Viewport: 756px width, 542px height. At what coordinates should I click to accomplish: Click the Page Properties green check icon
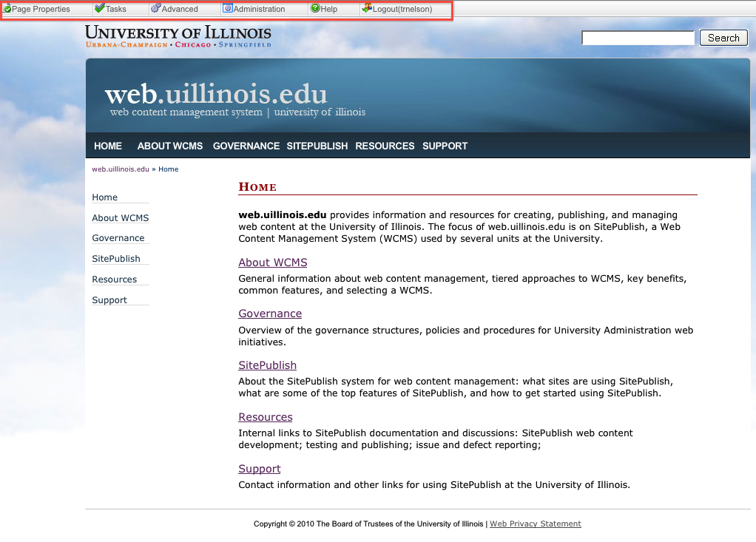click(x=7, y=9)
